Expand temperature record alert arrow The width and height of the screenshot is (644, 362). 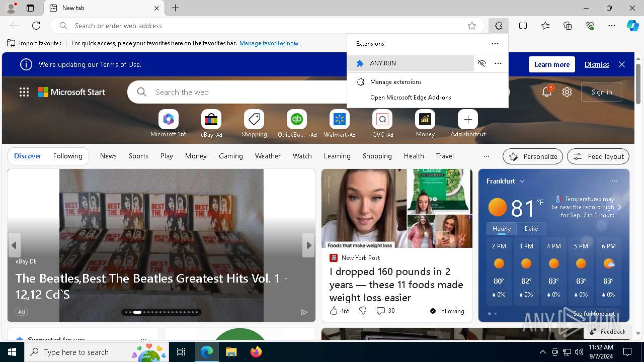click(619, 207)
